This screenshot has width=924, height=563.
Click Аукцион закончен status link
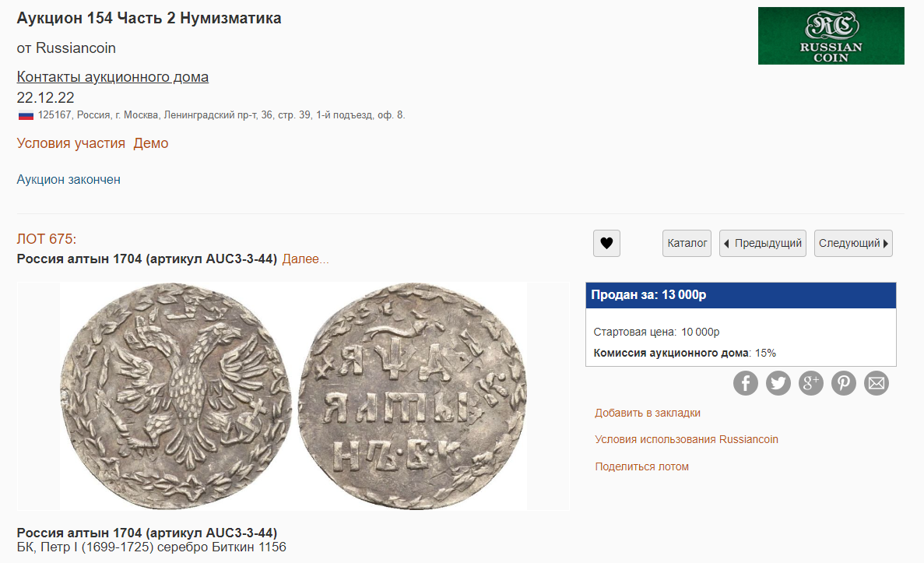(69, 179)
